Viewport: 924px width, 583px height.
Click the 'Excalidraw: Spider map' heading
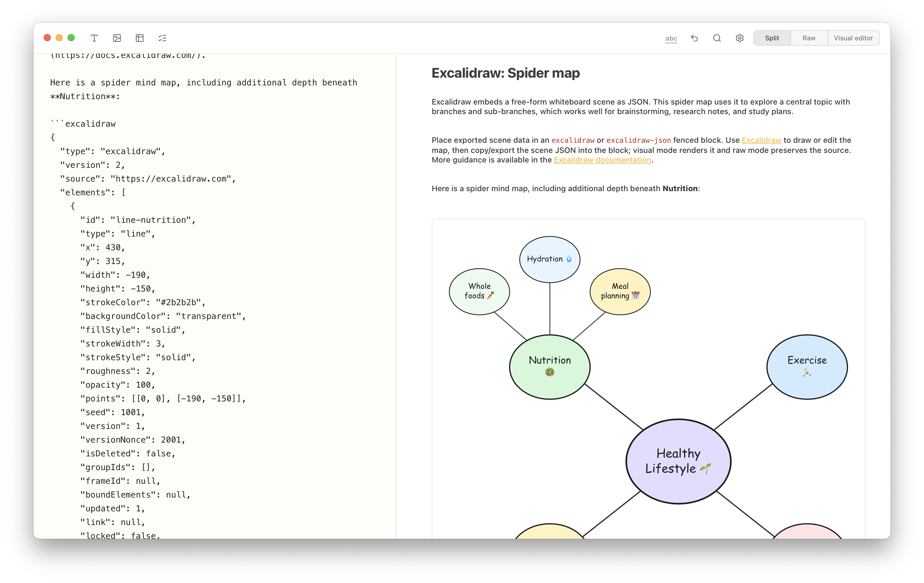505,73
